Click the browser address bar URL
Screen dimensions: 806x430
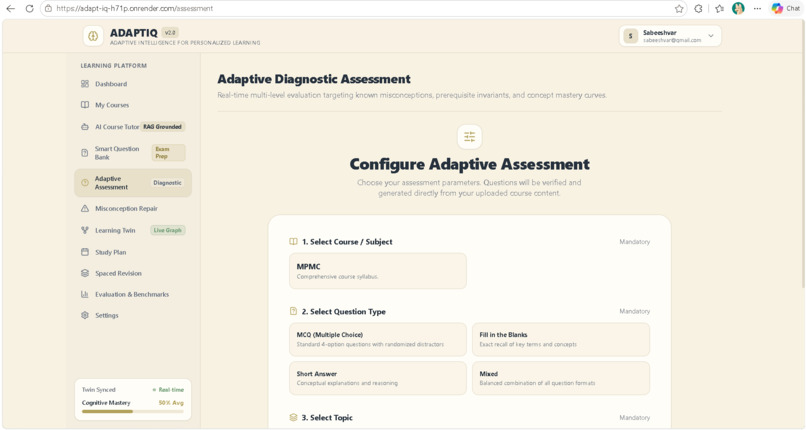(135, 8)
